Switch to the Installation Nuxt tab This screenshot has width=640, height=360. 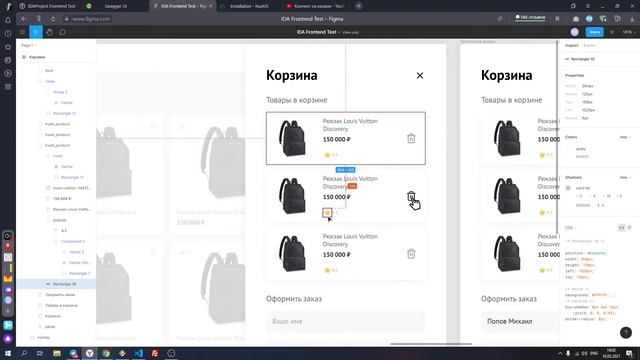pyautogui.click(x=249, y=6)
